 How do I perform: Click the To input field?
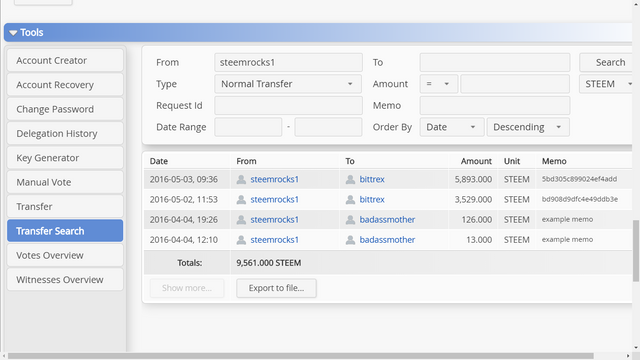pos(495,62)
